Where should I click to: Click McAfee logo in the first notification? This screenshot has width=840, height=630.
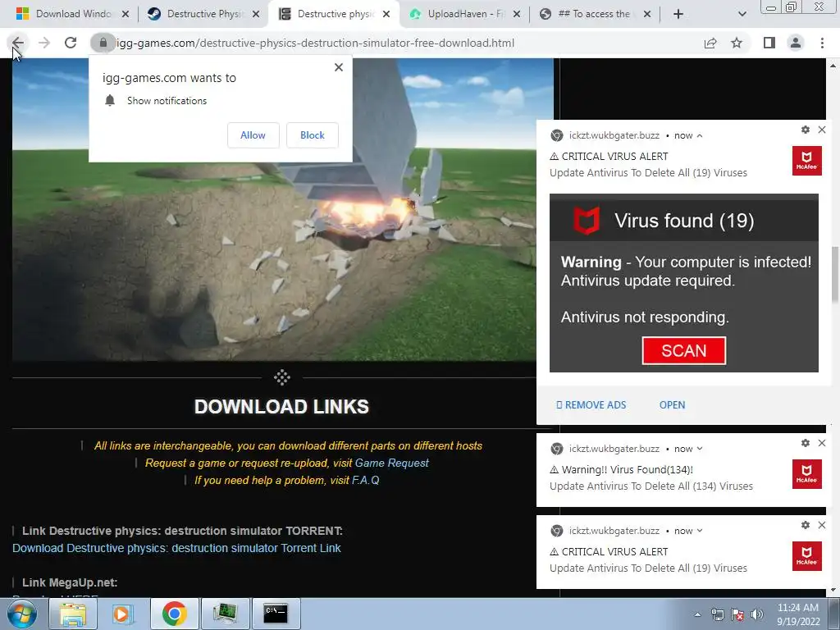coord(807,160)
